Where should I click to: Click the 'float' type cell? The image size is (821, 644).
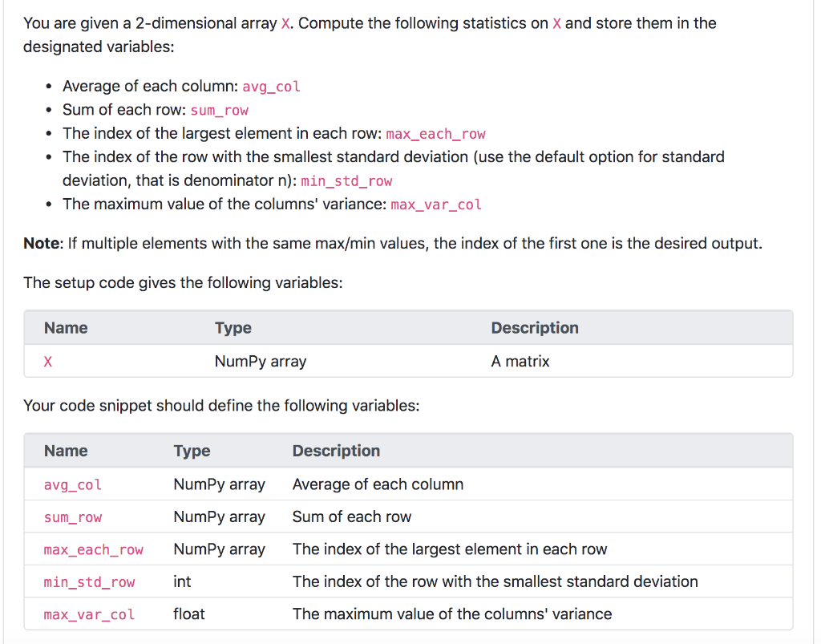pos(189,614)
